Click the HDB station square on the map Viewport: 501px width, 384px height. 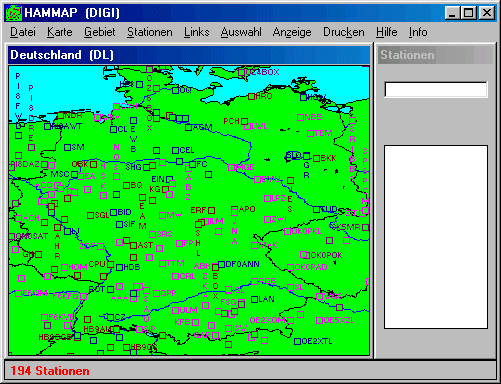(120, 267)
